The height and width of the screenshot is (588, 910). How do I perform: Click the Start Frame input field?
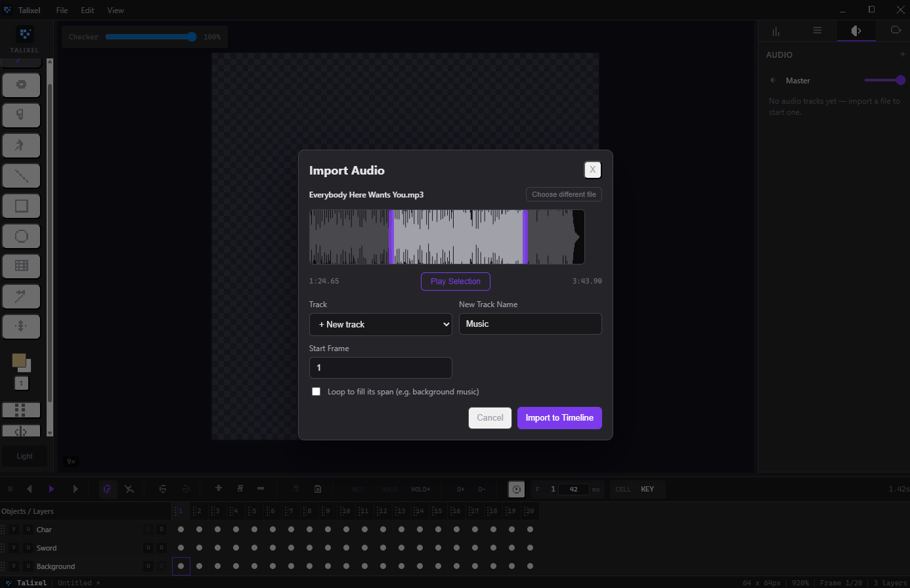click(x=381, y=367)
